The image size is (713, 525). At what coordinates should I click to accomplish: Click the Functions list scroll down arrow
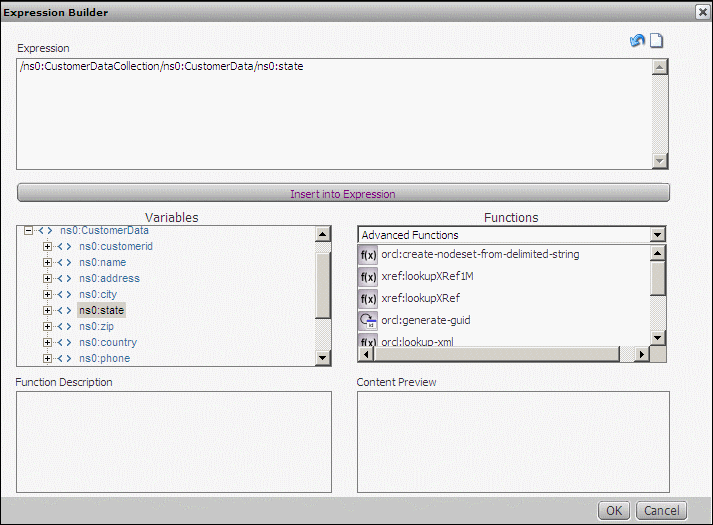(x=658, y=338)
